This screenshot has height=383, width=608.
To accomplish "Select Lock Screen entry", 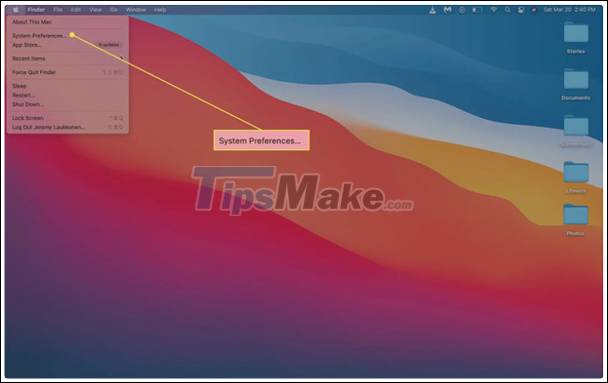I will (x=67, y=118).
